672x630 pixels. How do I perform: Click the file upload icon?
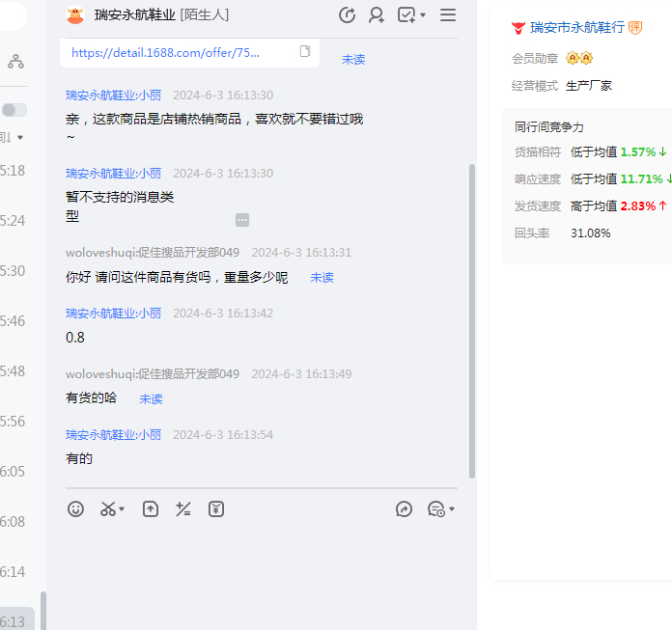pos(150,508)
